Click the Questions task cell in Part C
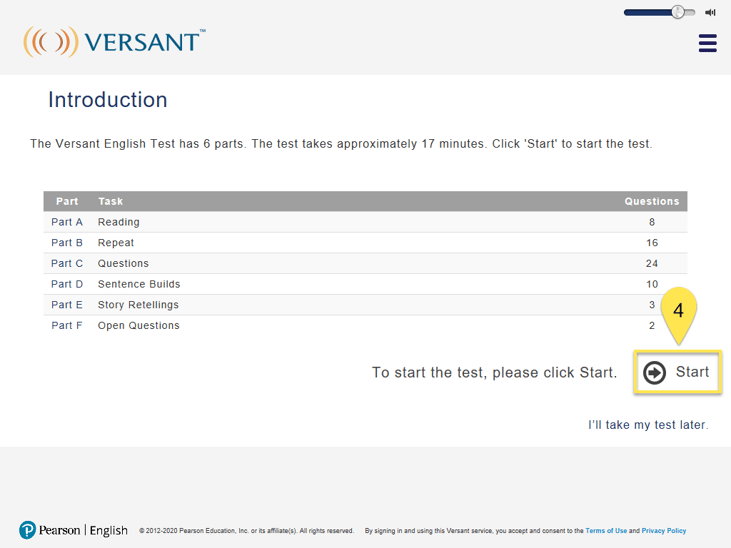Image resolution: width=731 pixels, height=548 pixels. [123, 264]
